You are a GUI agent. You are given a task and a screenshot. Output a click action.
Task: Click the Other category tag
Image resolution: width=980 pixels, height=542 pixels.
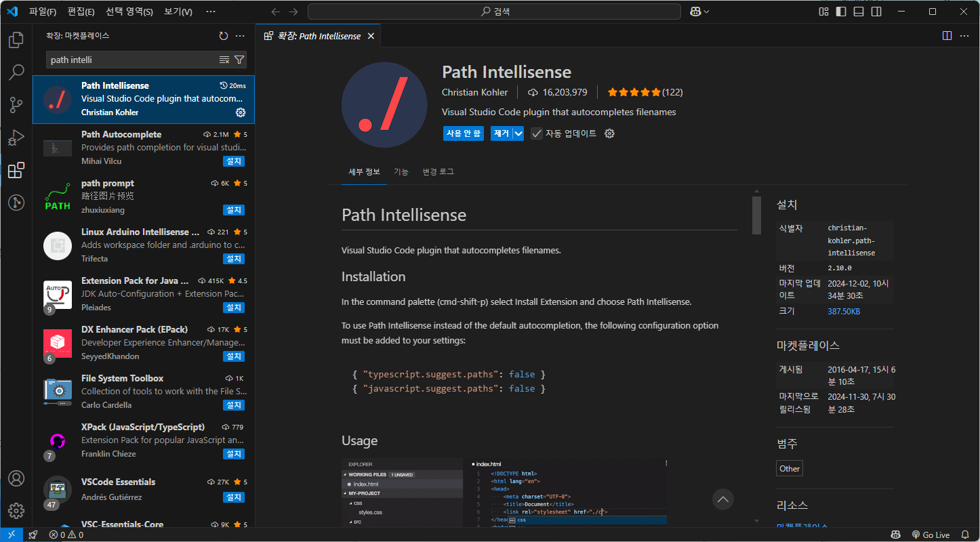coord(790,468)
